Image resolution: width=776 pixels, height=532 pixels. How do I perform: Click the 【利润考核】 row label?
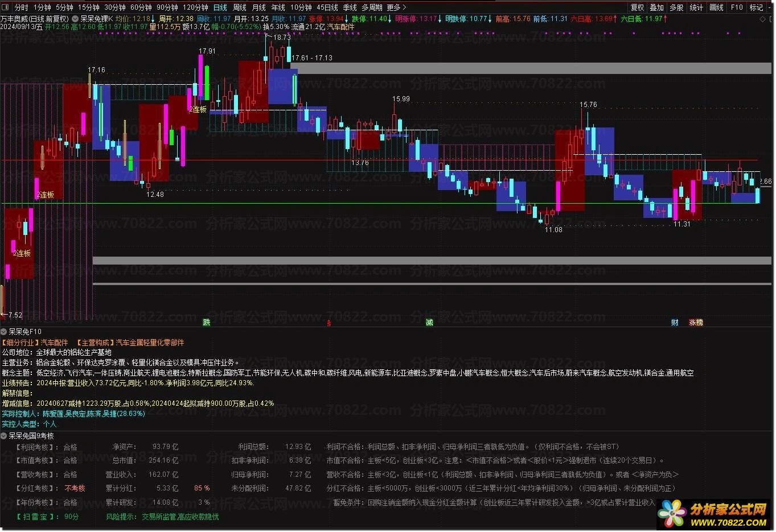point(36,447)
